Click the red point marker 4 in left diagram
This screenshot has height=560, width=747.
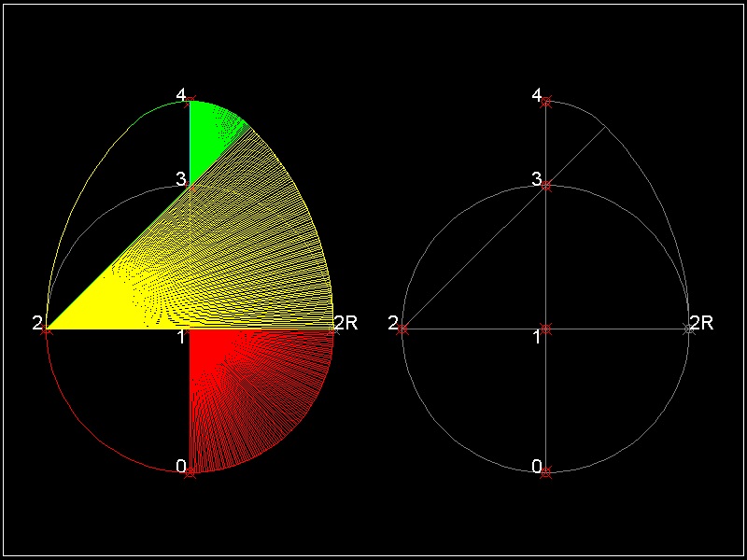coord(190,100)
